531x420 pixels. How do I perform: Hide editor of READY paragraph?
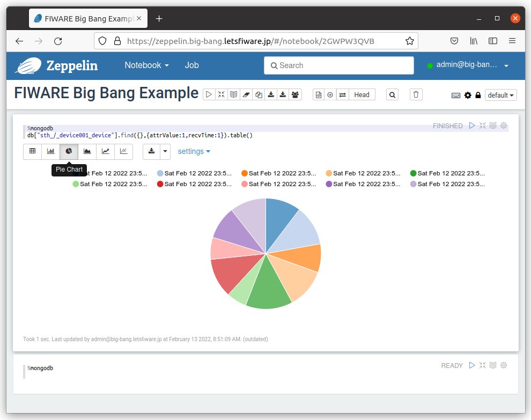point(483,365)
